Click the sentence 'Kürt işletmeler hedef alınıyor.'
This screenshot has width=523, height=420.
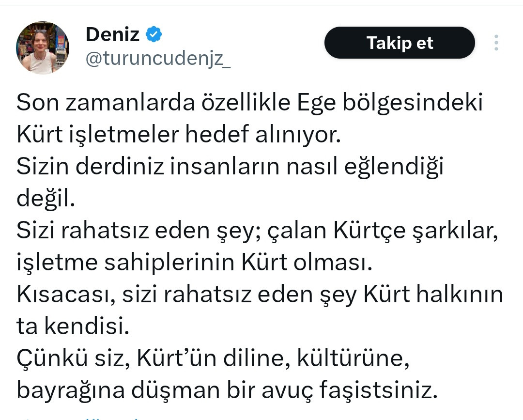[179, 134]
